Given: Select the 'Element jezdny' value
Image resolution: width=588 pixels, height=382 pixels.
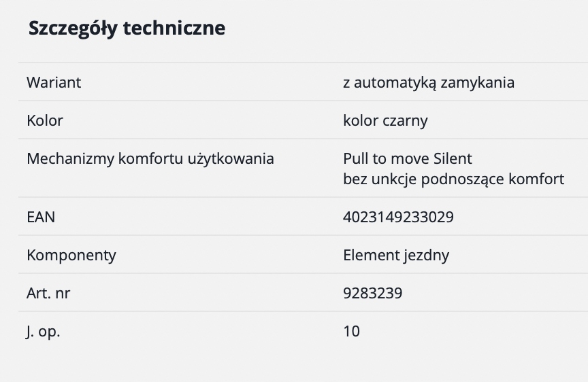Looking at the screenshot, I should point(396,255).
